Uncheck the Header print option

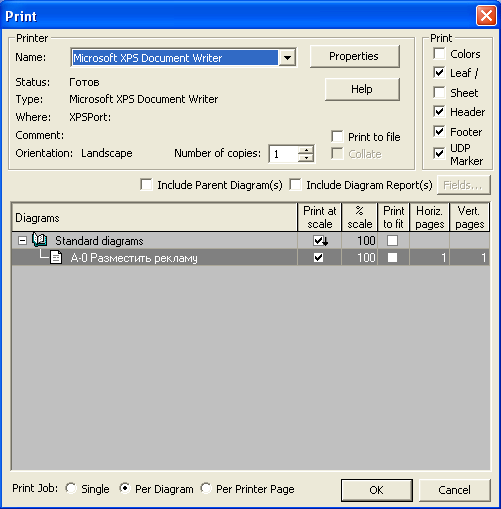click(439, 111)
